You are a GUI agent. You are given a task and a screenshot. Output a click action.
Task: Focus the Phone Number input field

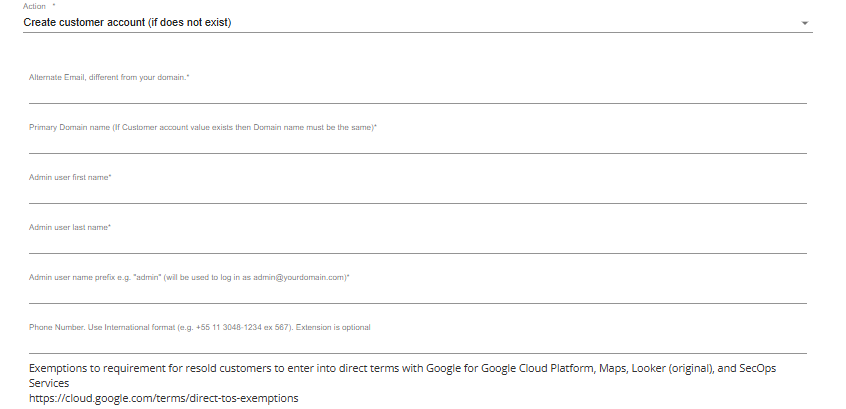coord(418,343)
